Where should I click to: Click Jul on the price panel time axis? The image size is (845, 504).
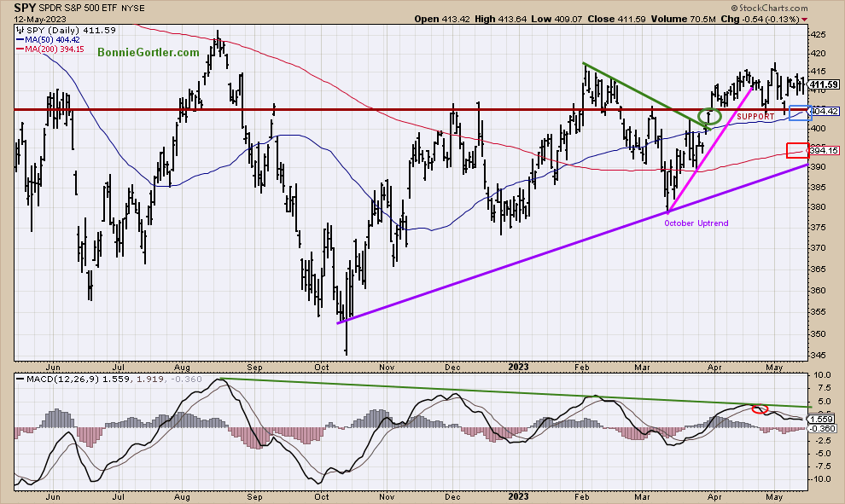pyautogui.click(x=119, y=368)
